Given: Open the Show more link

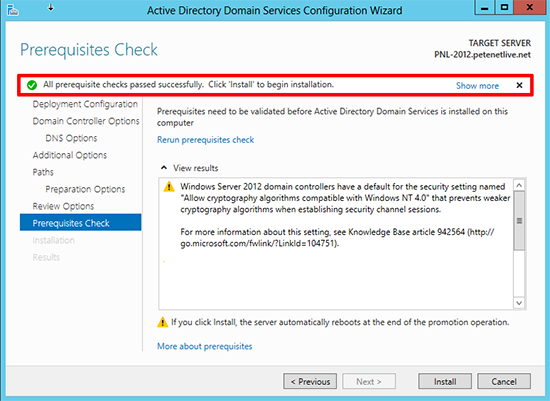Looking at the screenshot, I should click(x=477, y=86).
